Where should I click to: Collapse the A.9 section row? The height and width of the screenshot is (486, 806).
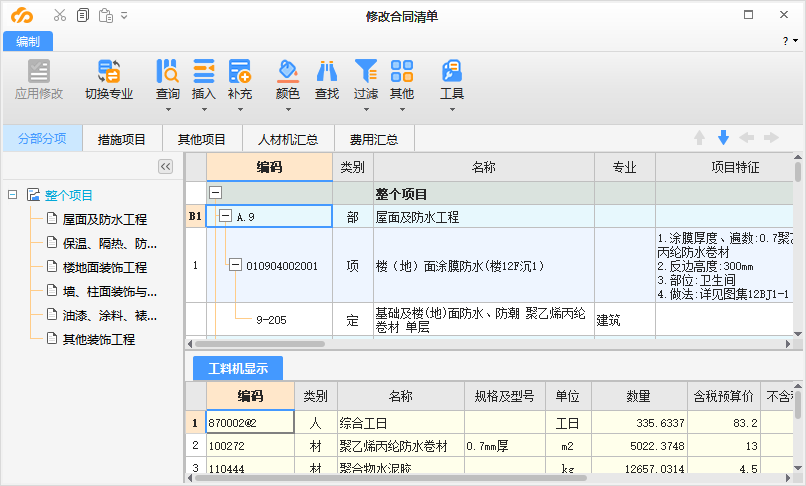pyautogui.click(x=225, y=216)
